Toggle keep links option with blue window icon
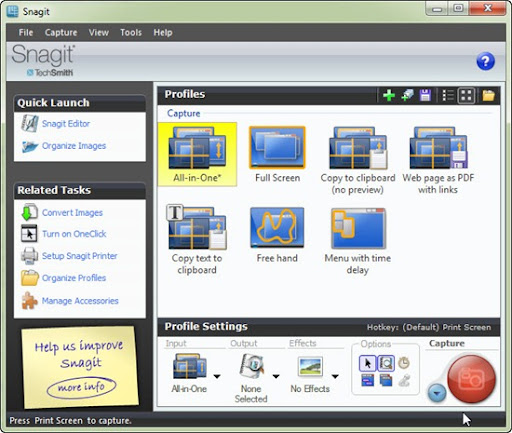The width and height of the screenshot is (512, 433). (x=368, y=381)
